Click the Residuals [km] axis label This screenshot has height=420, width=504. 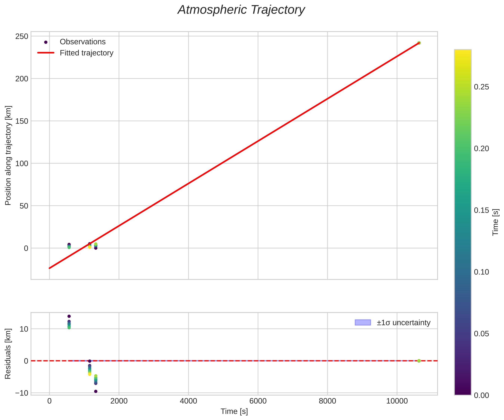(8, 354)
